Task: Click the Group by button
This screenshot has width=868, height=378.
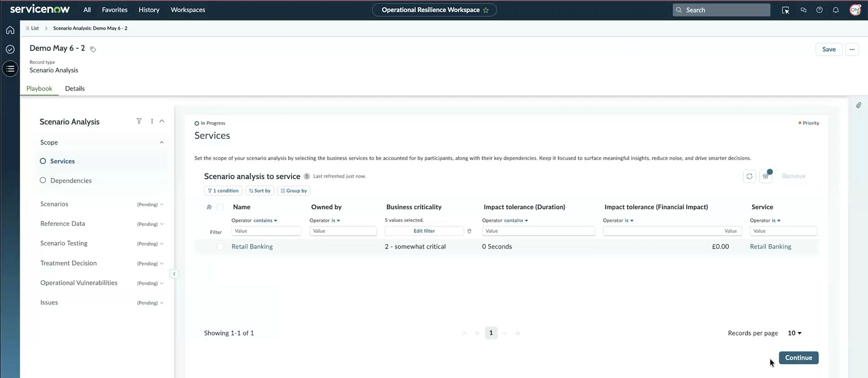Action: point(294,191)
